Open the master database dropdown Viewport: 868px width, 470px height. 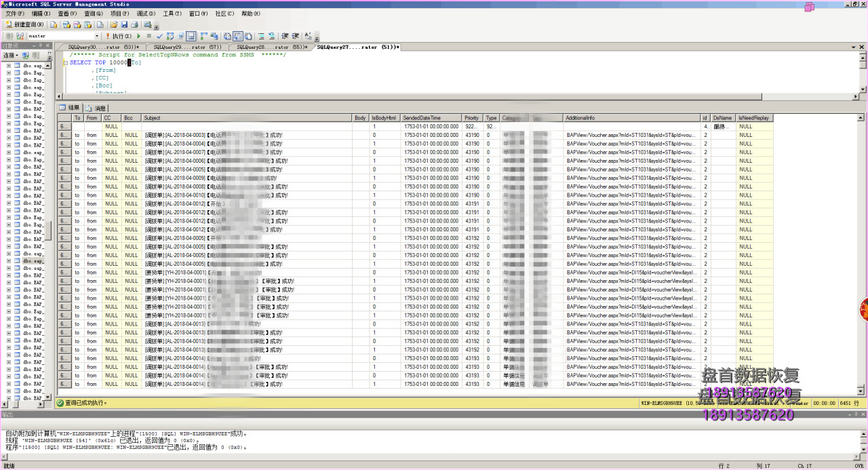[97, 36]
